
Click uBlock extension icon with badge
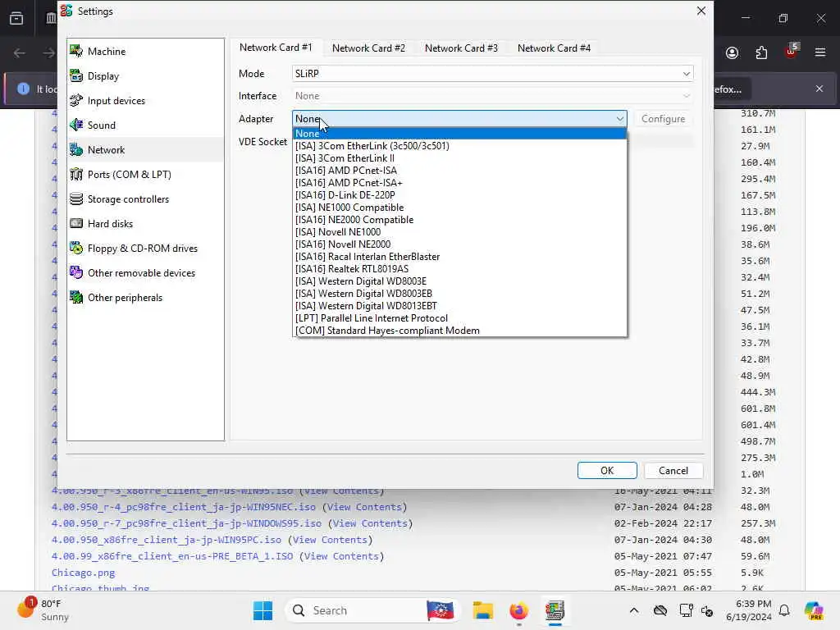792,52
